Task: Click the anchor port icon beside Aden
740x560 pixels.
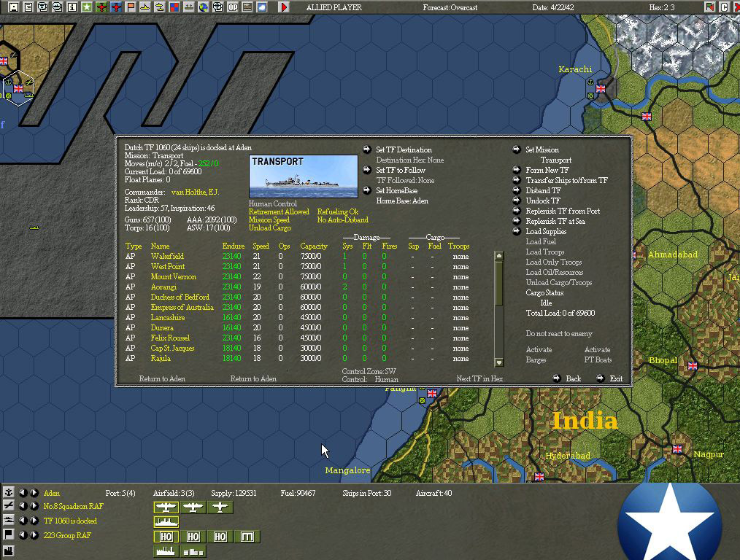Action: 9,492
